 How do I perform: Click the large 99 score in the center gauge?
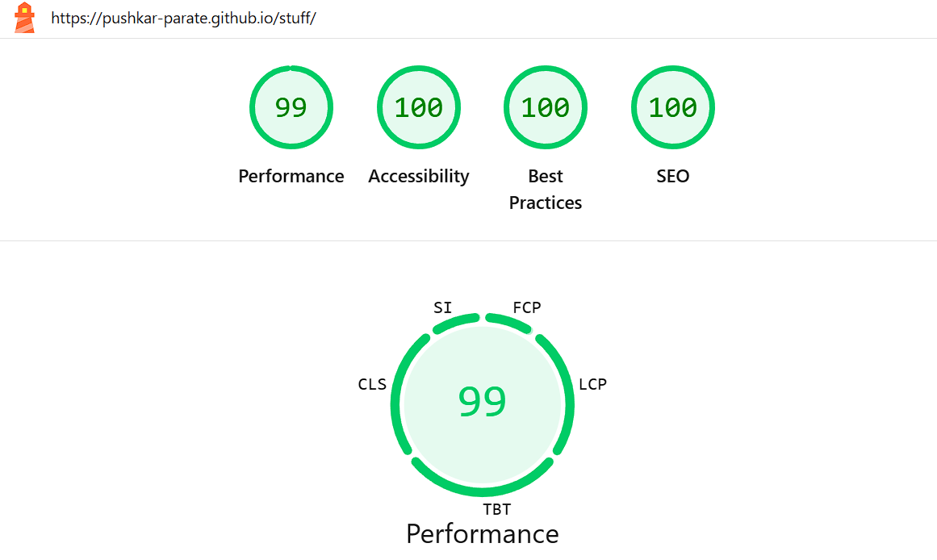tap(482, 402)
